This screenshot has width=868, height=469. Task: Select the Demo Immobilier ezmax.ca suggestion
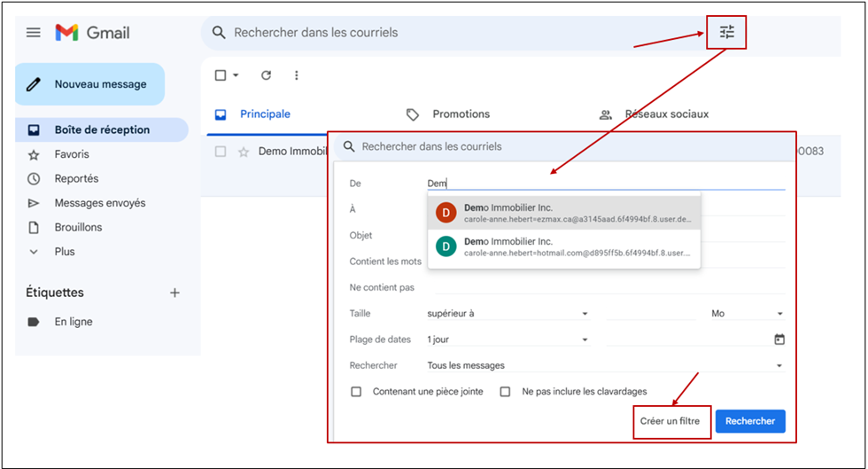[x=564, y=213]
